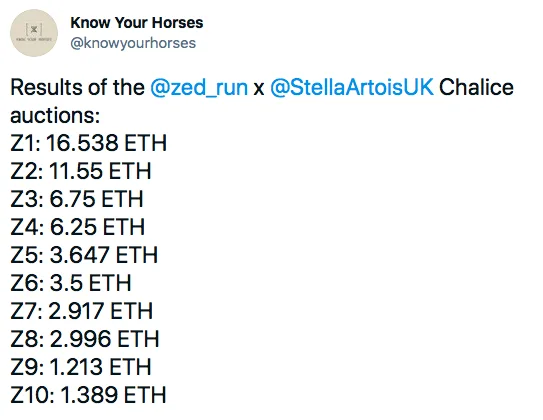Click the Know Your Horses display name

tap(136, 23)
